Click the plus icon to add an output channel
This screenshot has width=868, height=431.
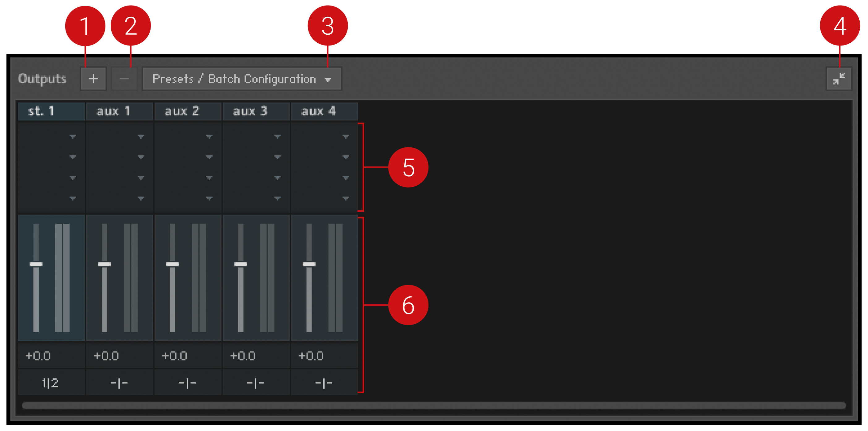click(93, 79)
